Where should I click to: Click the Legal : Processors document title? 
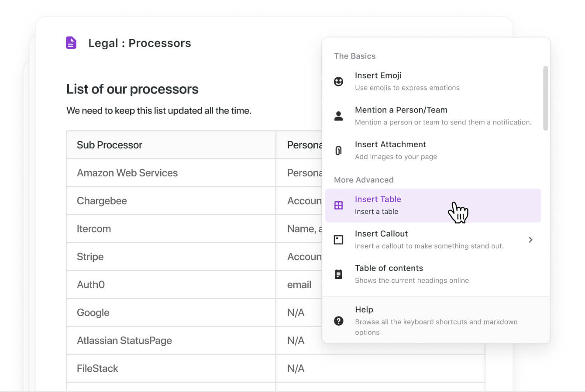coord(140,43)
